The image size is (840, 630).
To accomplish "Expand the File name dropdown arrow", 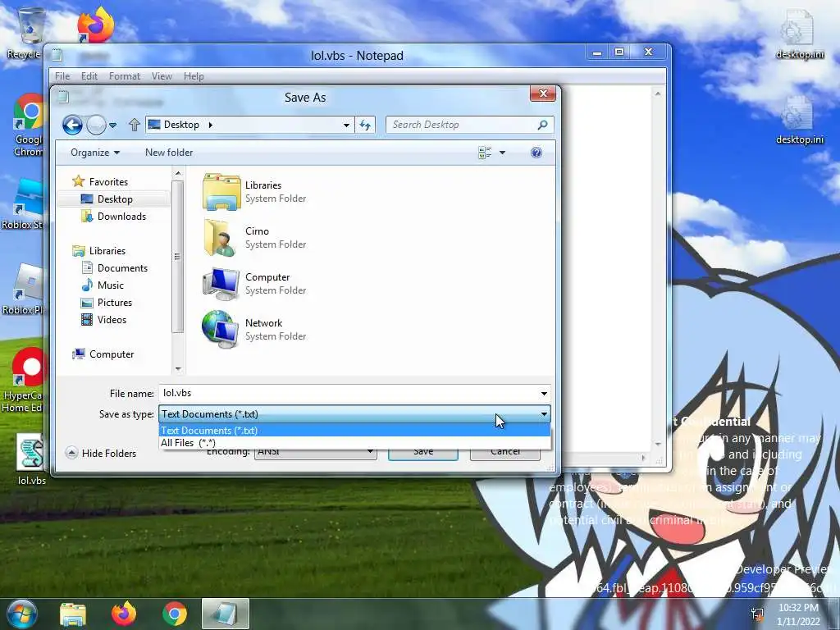I will pyautogui.click(x=545, y=394).
